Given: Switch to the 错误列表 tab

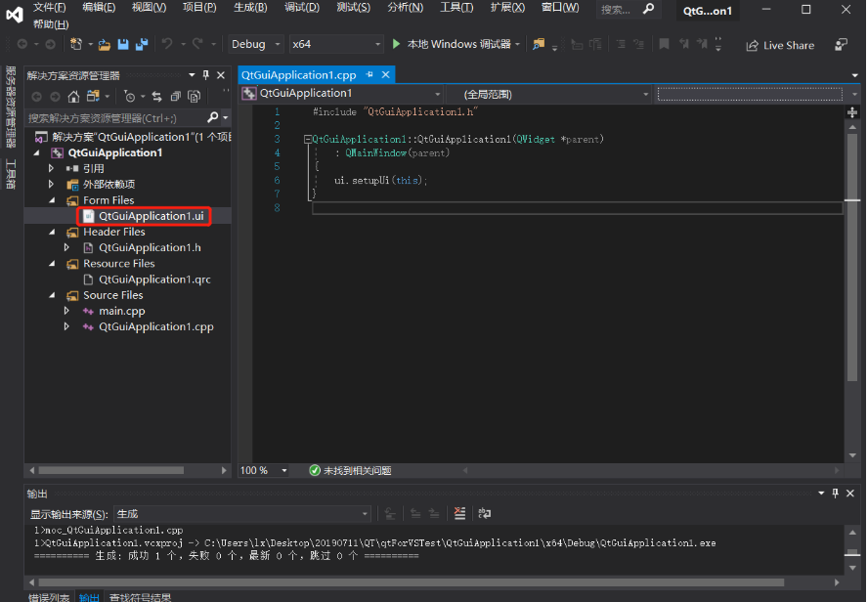Looking at the screenshot, I should coord(49,597).
